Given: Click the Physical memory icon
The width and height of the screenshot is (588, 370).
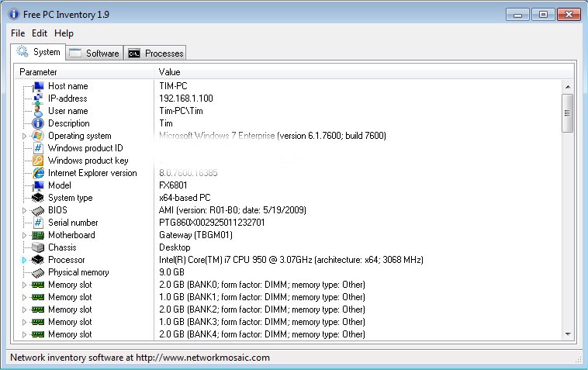Looking at the screenshot, I should coord(38,273).
